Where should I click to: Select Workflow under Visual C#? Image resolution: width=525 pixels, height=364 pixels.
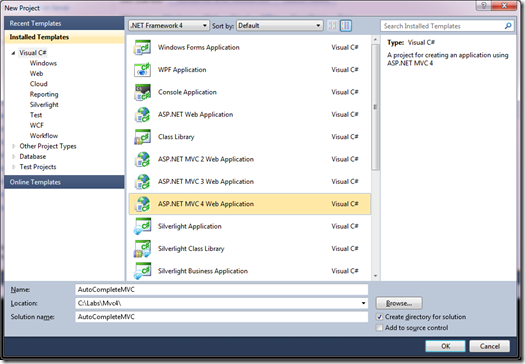point(44,136)
